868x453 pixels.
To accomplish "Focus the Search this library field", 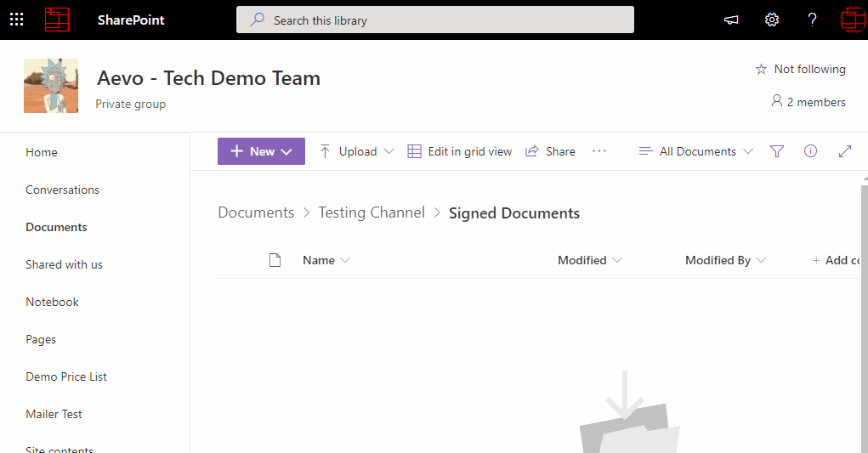I will click(x=435, y=20).
